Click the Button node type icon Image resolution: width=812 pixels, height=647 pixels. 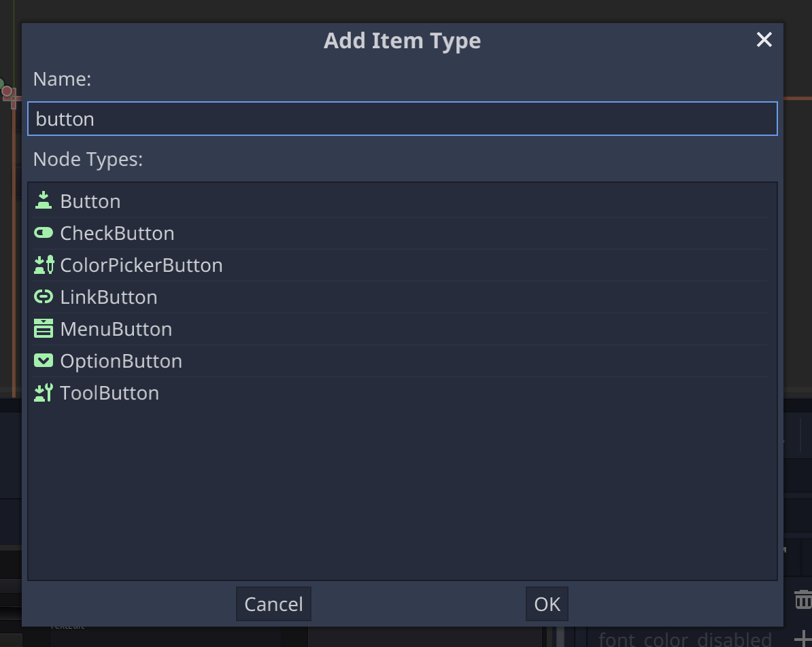click(x=44, y=201)
